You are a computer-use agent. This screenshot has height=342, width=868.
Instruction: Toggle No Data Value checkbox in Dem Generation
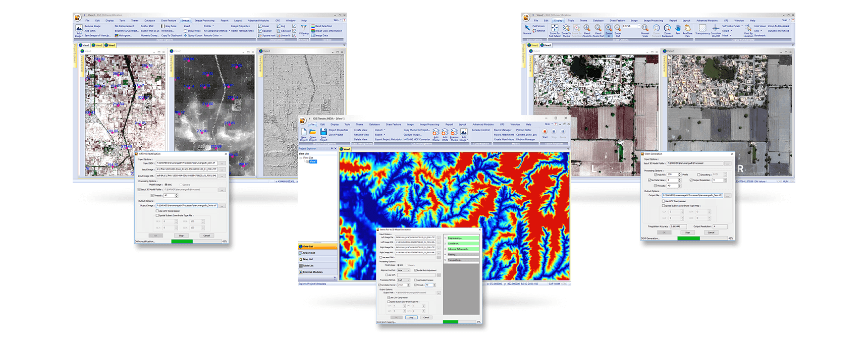pyautogui.click(x=649, y=180)
